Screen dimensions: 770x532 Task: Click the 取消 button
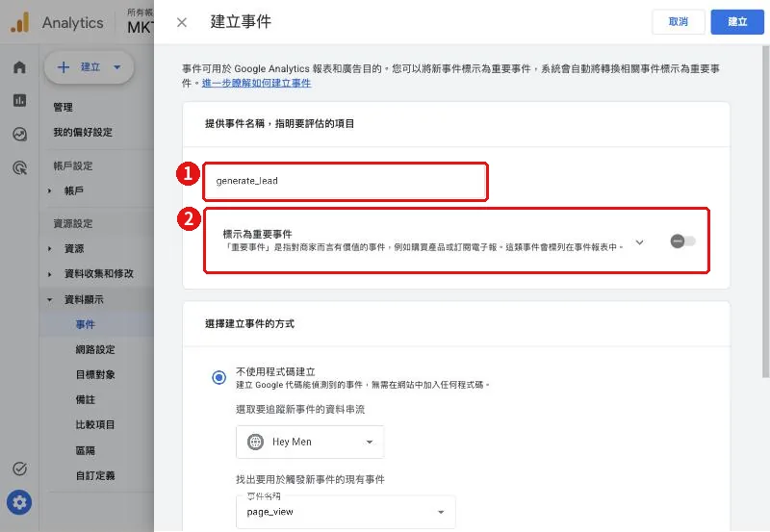[x=679, y=22]
